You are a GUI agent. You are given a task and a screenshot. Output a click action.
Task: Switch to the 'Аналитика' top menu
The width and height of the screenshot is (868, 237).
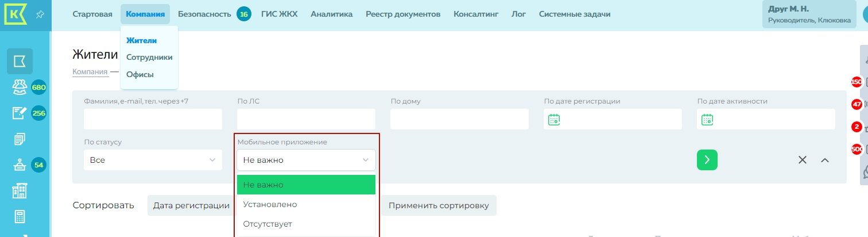coord(331,14)
